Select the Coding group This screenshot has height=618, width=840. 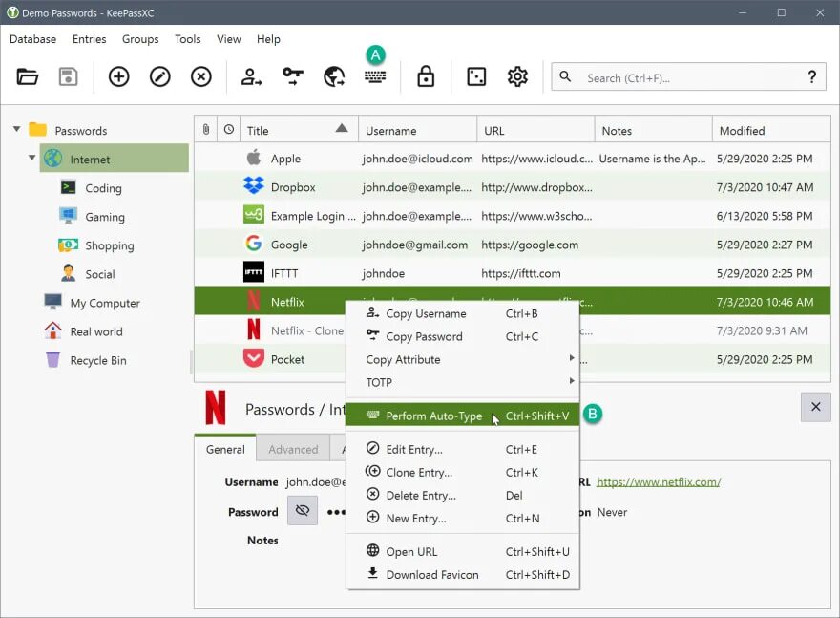point(103,188)
